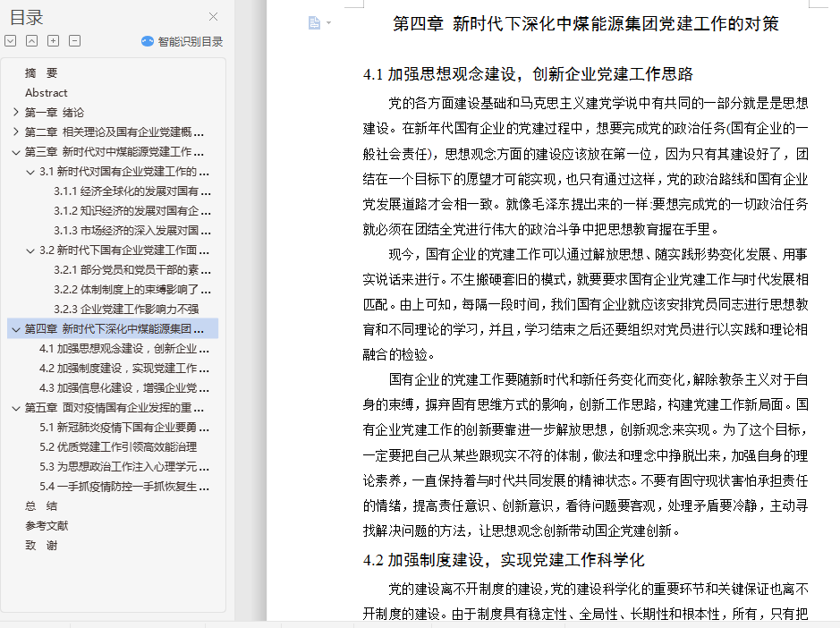Screen dimensions: 840x628
Task: Expand the 第二章 相关理论 outline node
Action: click(15, 132)
